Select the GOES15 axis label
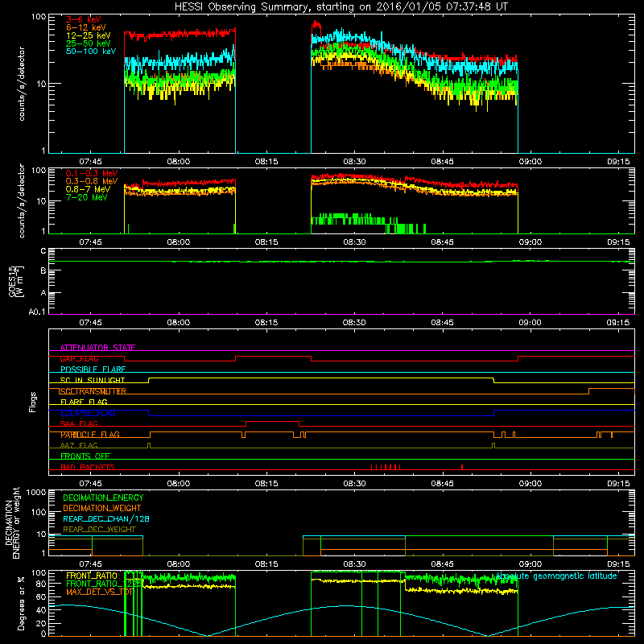644x644 pixels. point(12,281)
